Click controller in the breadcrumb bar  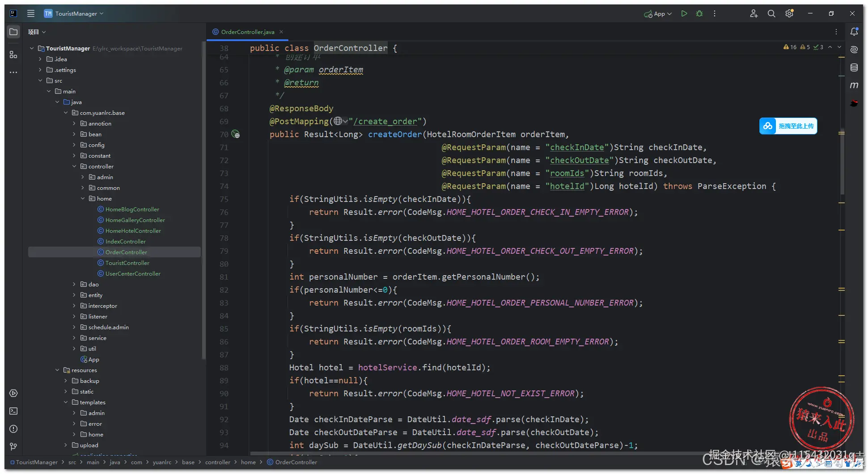click(218, 462)
